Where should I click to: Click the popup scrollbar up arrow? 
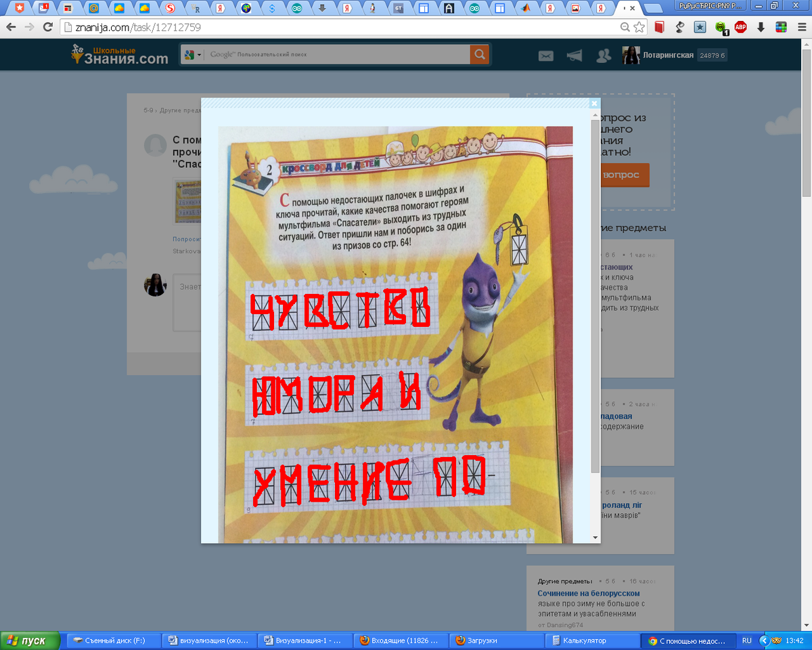[595, 116]
